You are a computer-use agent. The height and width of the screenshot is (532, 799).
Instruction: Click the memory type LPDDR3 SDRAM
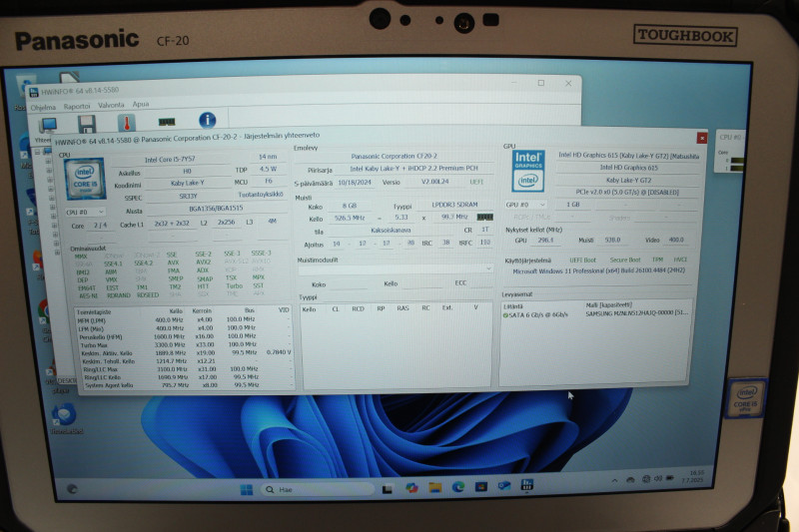[454, 205]
